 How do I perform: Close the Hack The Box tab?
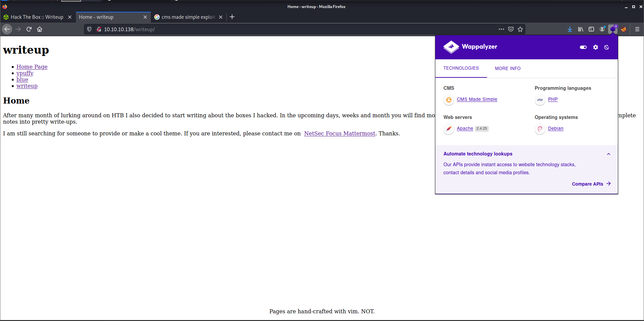tap(70, 17)
